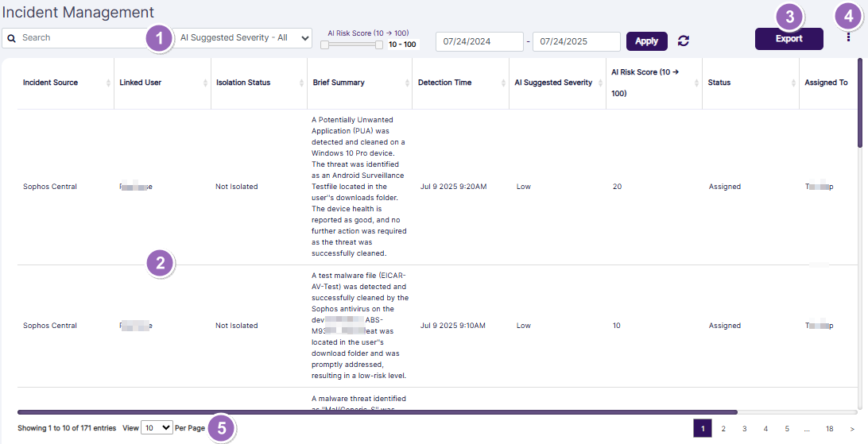
Task: Sort by AI Suggested Severity column arrows
Action: click(601, 83)
